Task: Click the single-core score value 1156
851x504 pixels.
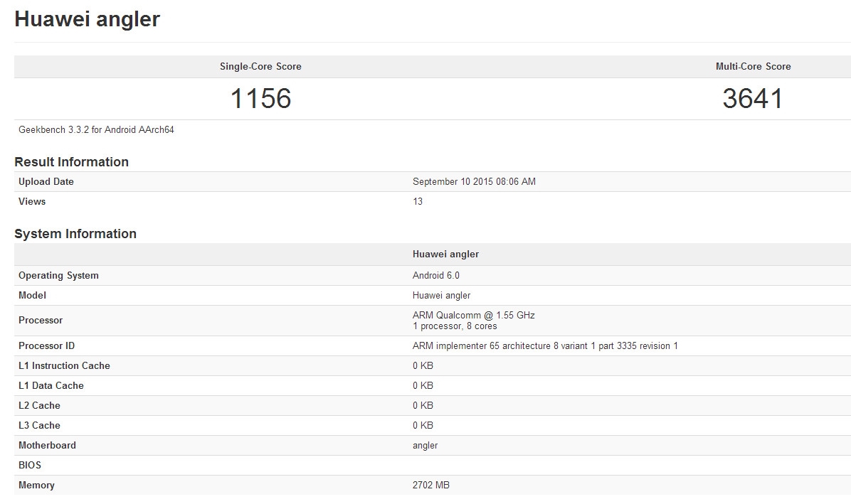Action: pyautogui.click(x=260, y=99)
